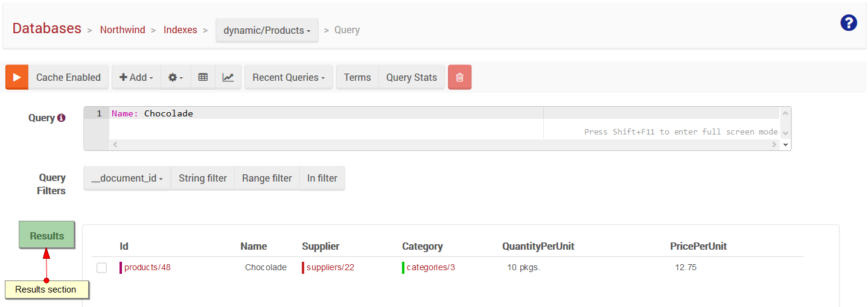Add an In filter
868x307 pixels.
(x=322, y=178)
